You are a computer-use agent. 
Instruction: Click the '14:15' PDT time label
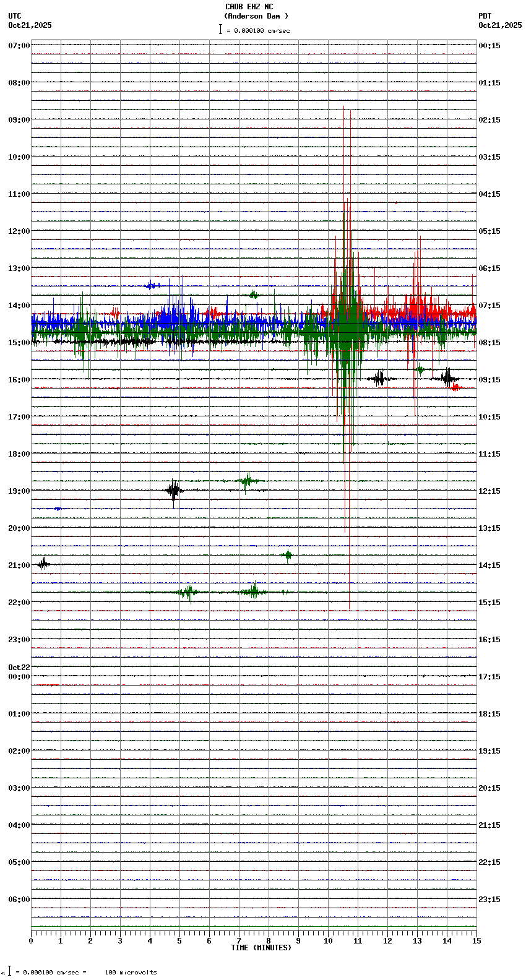[x=489, y=565]
